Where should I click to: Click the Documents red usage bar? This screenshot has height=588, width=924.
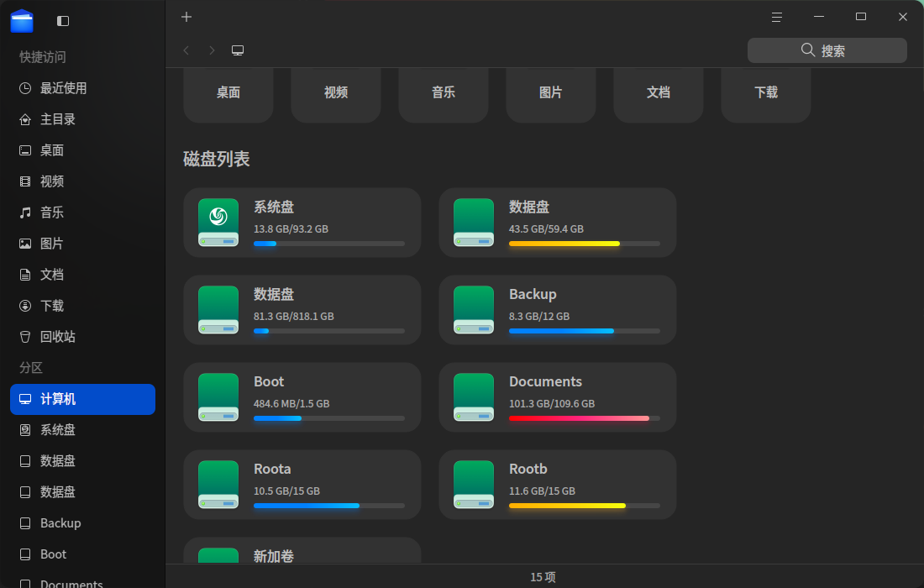[x=584, y=418]
